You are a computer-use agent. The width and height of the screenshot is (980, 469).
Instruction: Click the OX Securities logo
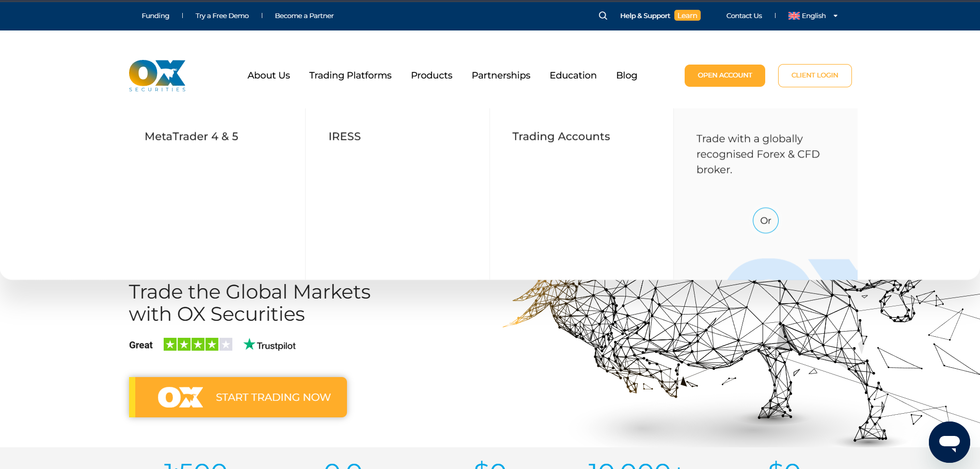coord(157,75)
